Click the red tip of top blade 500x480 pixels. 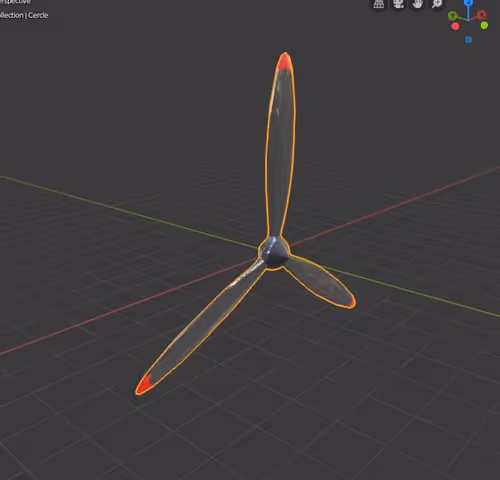(285, 62)
